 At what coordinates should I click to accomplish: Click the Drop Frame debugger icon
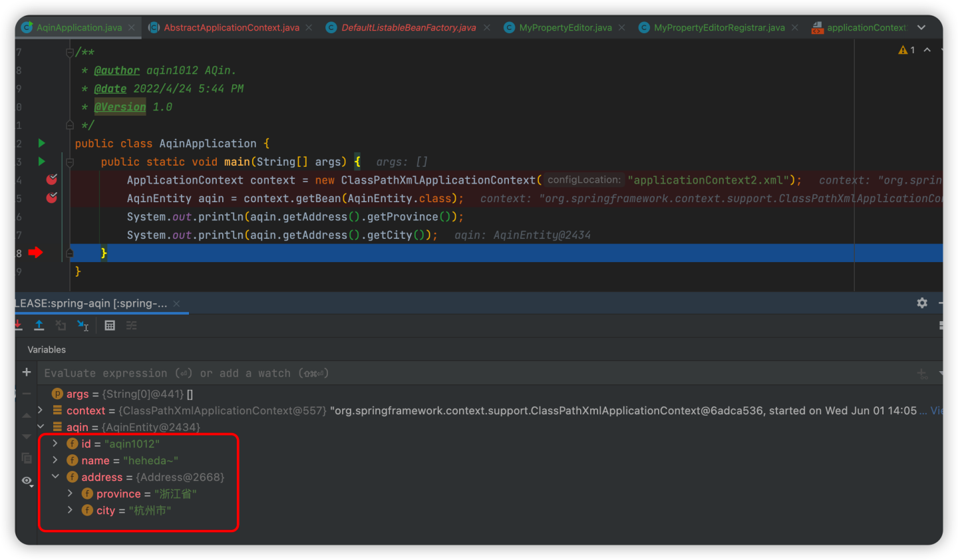(61, 325)
